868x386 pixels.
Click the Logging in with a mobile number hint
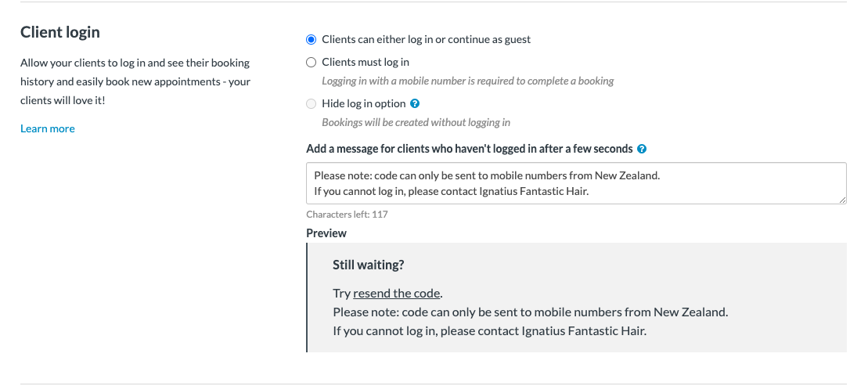coord(468,81)
